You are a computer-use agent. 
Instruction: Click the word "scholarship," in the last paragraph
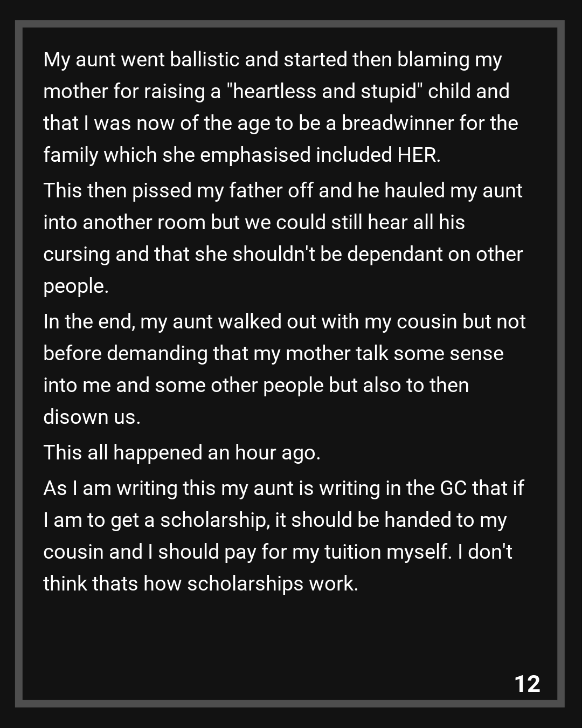click(x=215, y=520)
